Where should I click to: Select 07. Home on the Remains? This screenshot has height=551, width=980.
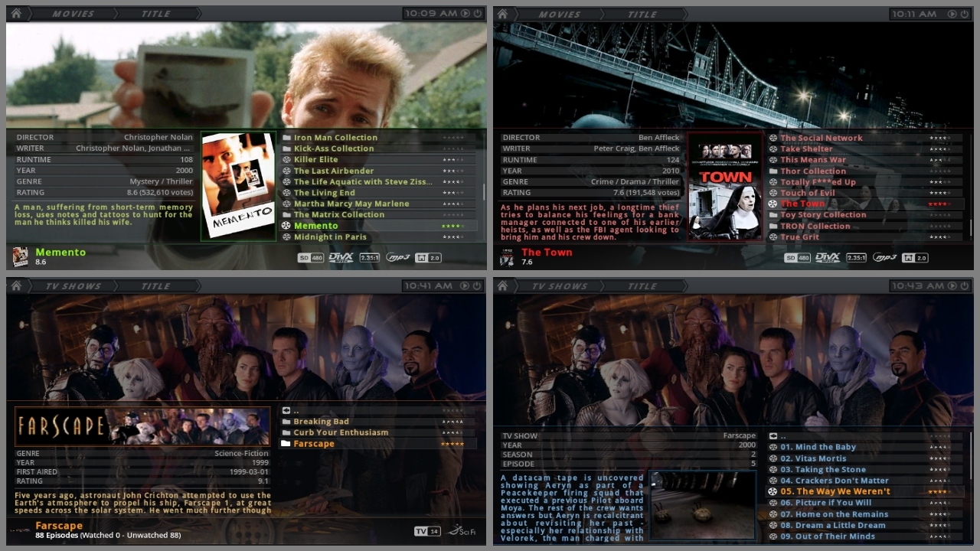pos(864,514)
